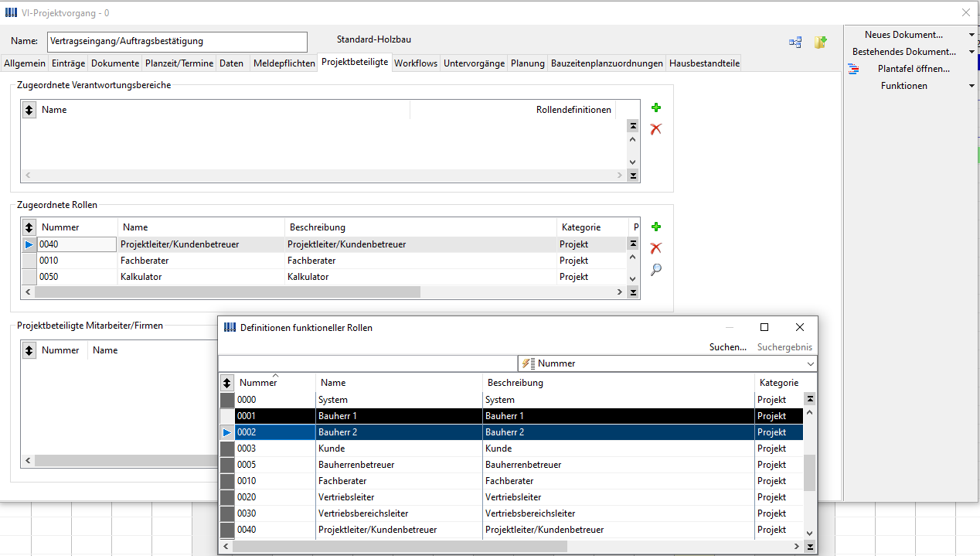The image size is (980, 556).
Task: Jump to first row in Definitionen dialog
Action: [x=810, y=399]
